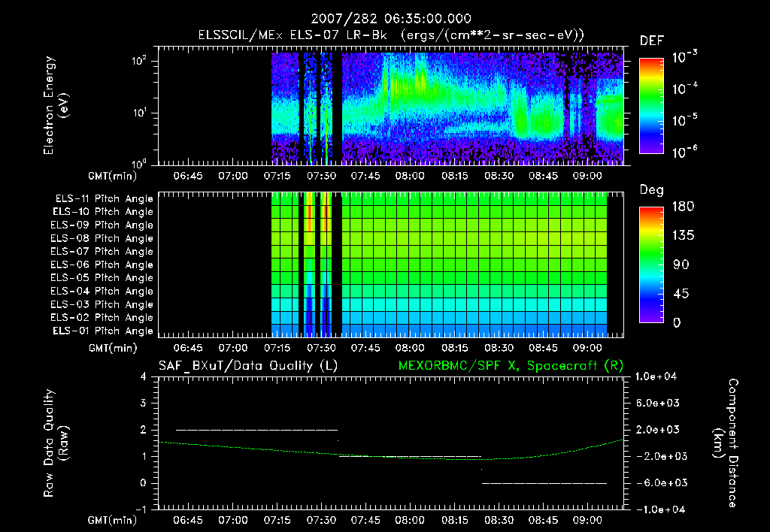This screenshot has height=532, width=770.
Task: Click the '180' label on the Deg colorbar
Action: click(683, 207)
